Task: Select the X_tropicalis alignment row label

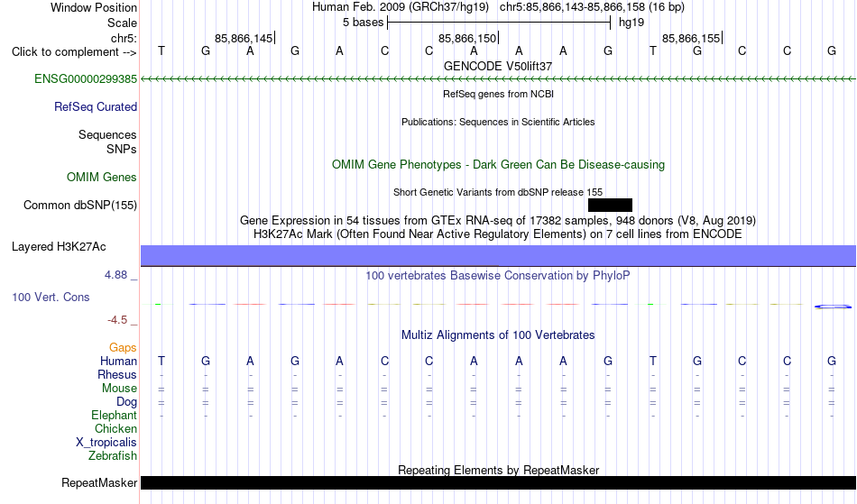Action: [106, 443]
